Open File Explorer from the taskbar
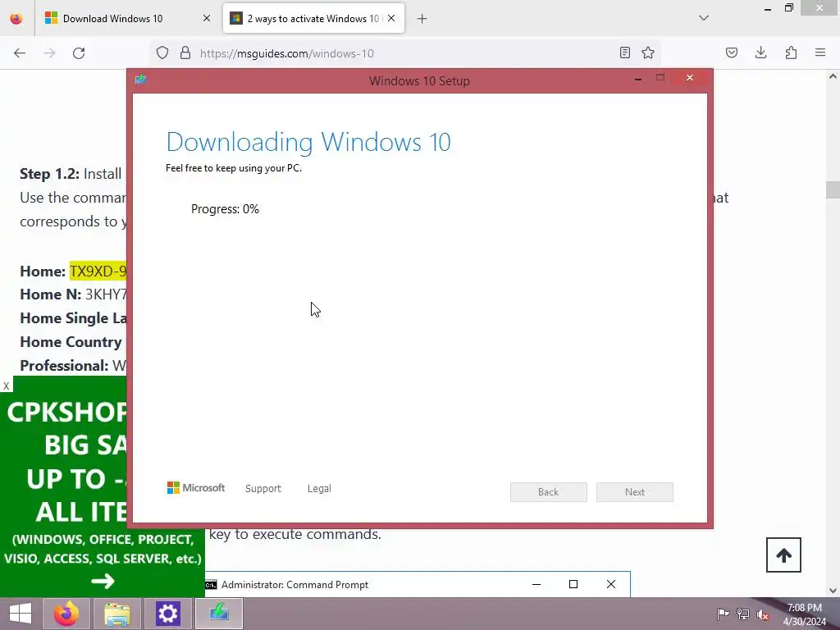The height and width of the screenshot is (630, 840). [117, 614]
